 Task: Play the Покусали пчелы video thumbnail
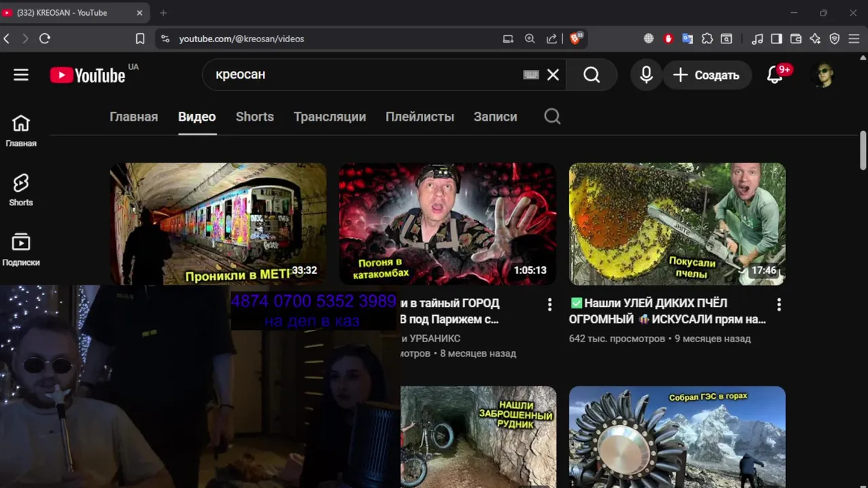pyautogui.click(x=677, y=224)
